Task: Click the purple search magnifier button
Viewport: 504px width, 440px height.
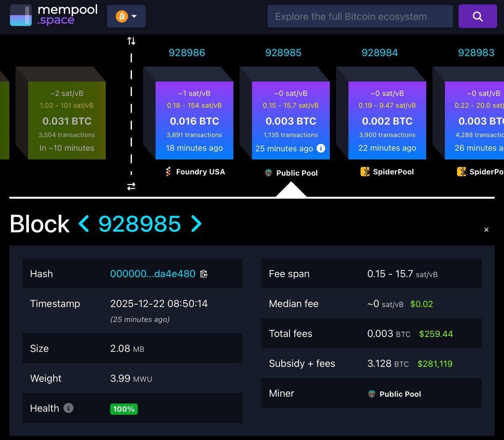Action: tap(478, 16)
